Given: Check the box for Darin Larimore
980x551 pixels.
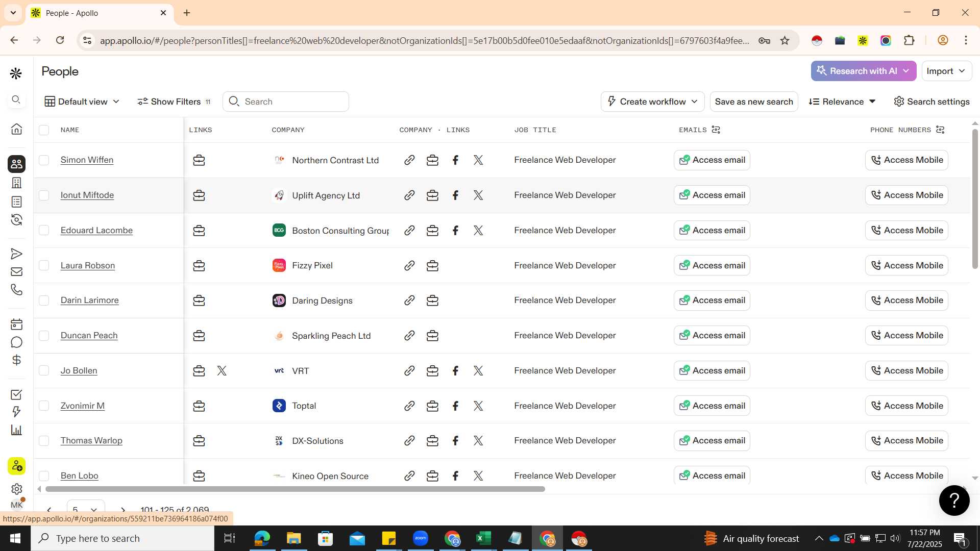Looking at the screenshot, I should pyautogui.click(x=44, y=300).
